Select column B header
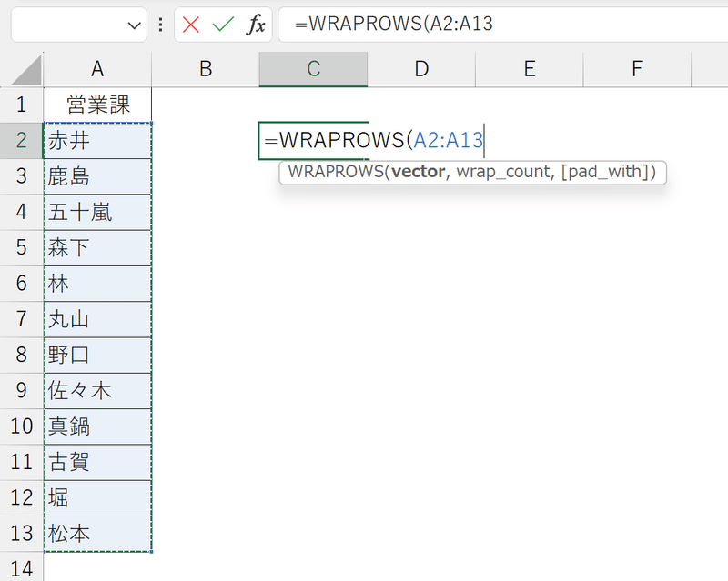The image size is (728, 581). pyautogui.click(x=206, y=69)
